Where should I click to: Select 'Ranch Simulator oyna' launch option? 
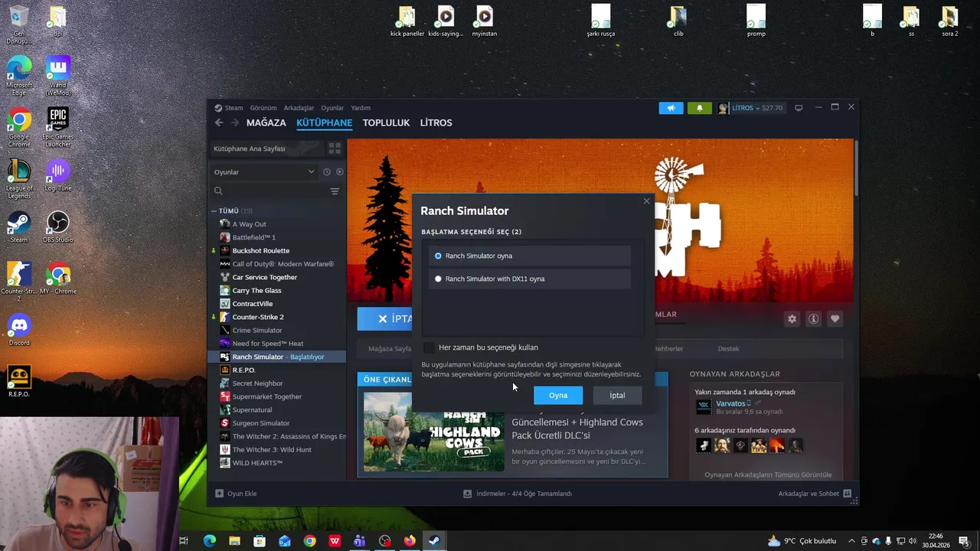[530, 256]
